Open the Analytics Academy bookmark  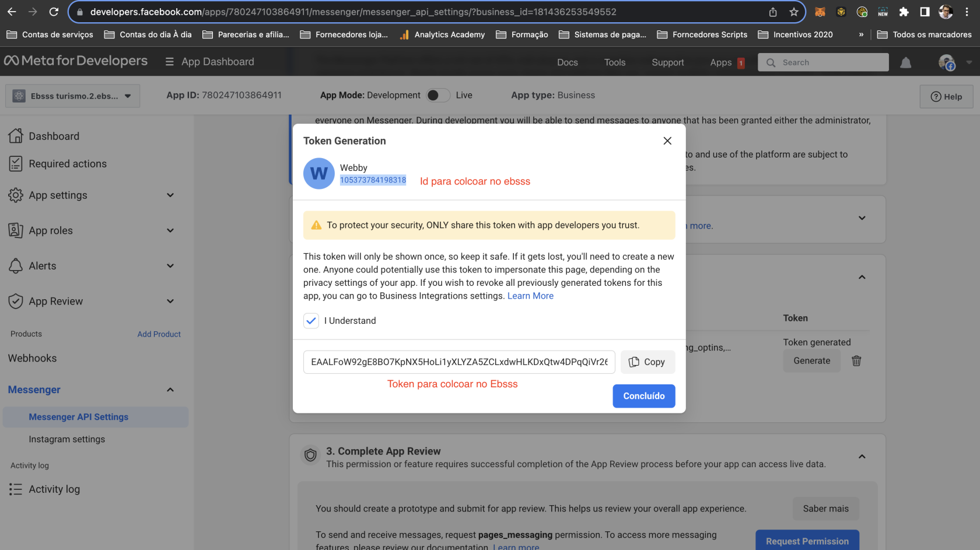point(443,34)
